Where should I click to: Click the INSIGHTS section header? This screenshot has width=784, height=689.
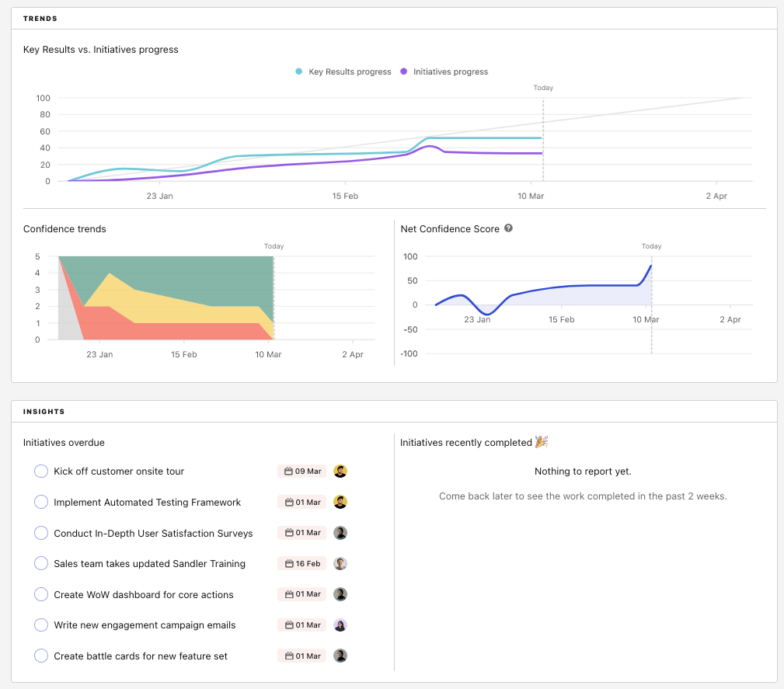pyautogui.click(x=42, y=411)
